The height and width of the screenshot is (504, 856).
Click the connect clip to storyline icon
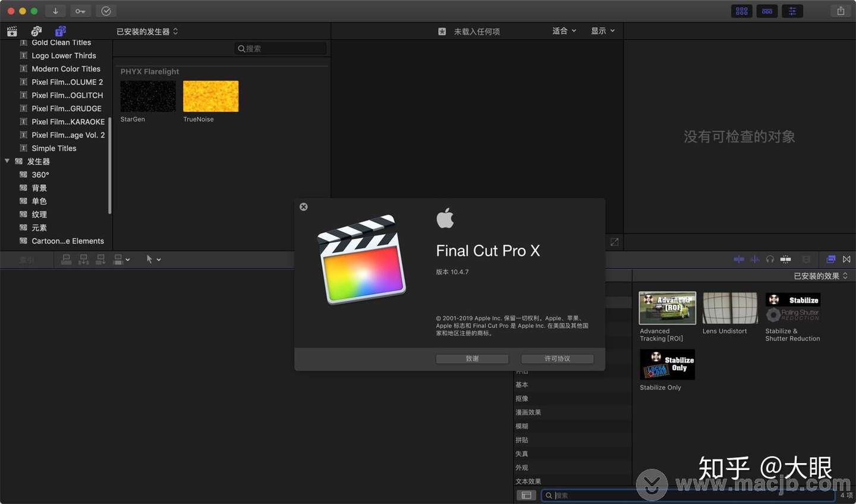click(x=67, y=259)
